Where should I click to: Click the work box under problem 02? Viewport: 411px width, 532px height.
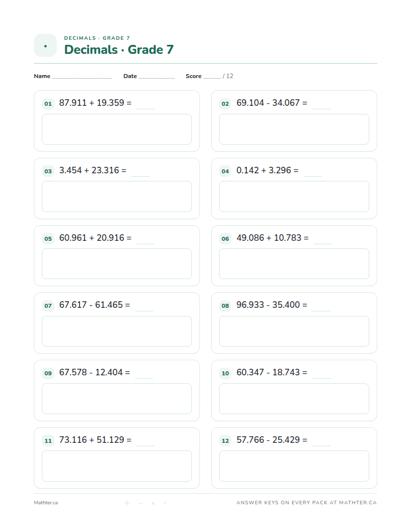tap(294, 129)
